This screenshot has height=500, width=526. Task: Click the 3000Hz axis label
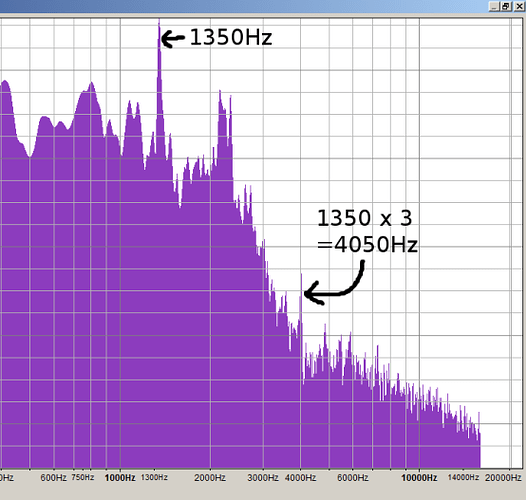(263, 478)
